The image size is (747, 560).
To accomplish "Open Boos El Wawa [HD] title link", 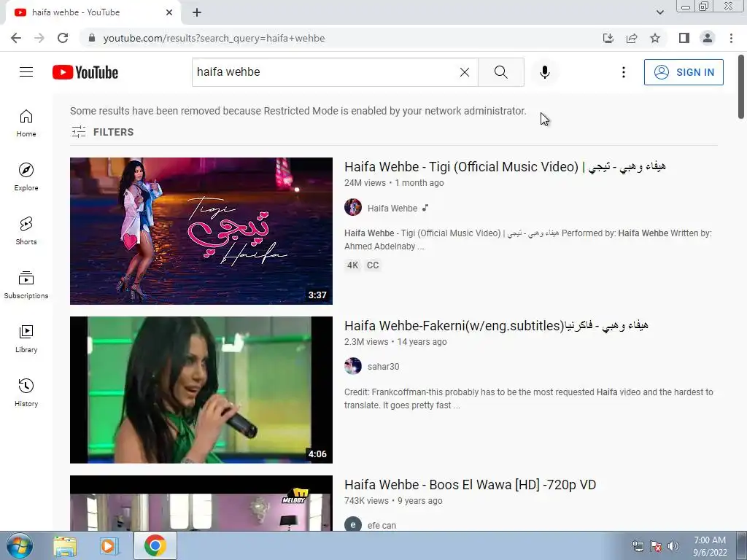I will [x=471, y=485].
